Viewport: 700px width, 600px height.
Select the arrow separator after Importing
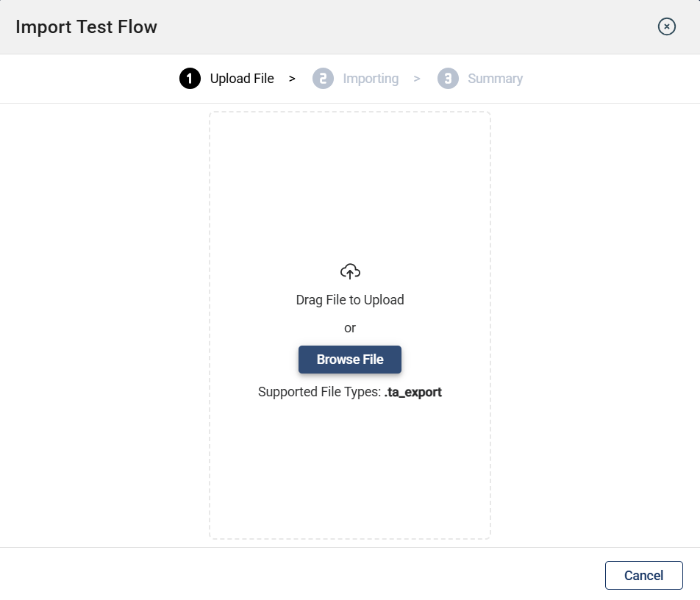point(417,79)
